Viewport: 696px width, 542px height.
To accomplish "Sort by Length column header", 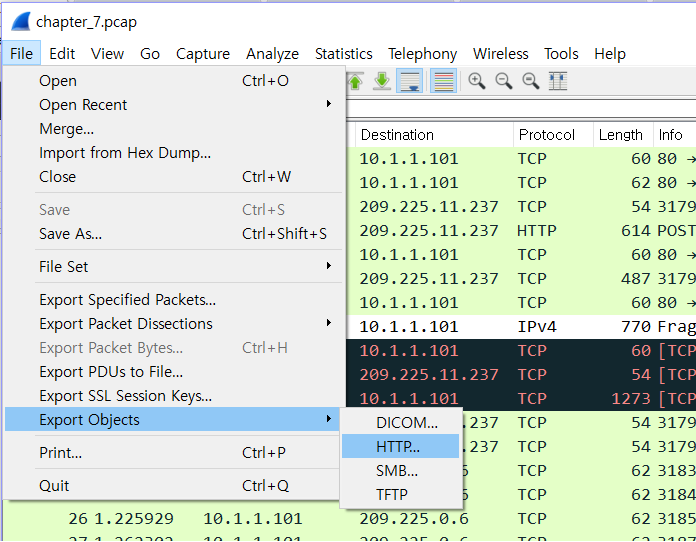I will tap(623, 135).
